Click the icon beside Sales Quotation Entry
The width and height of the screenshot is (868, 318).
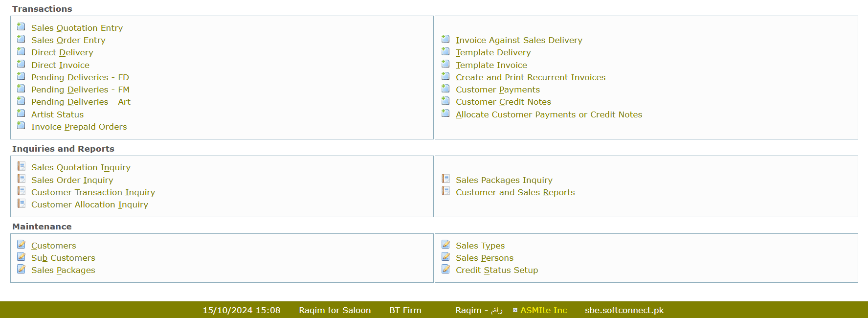(x=21, y=27)
